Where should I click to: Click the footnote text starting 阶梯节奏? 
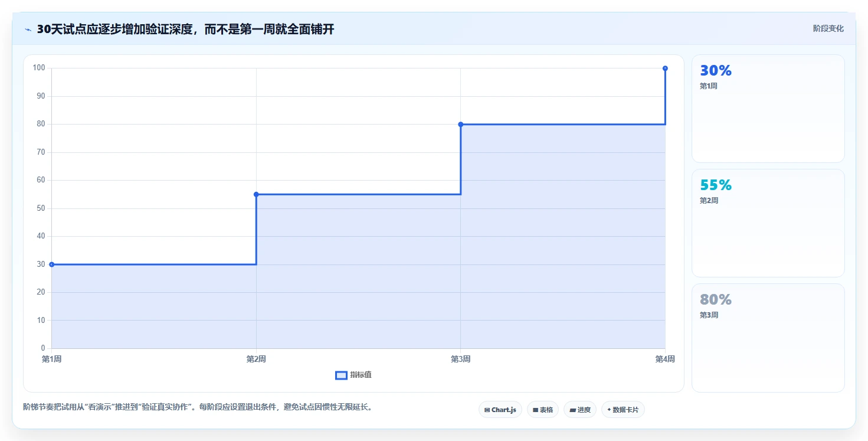point(198,407)
